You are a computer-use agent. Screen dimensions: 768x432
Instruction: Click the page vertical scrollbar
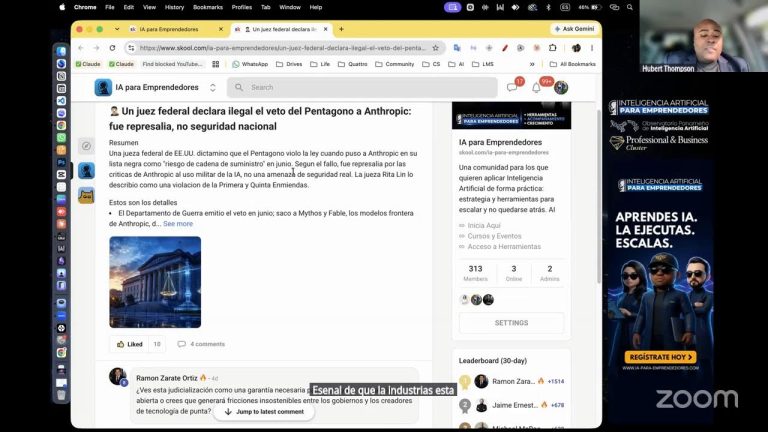click(599, 196)
